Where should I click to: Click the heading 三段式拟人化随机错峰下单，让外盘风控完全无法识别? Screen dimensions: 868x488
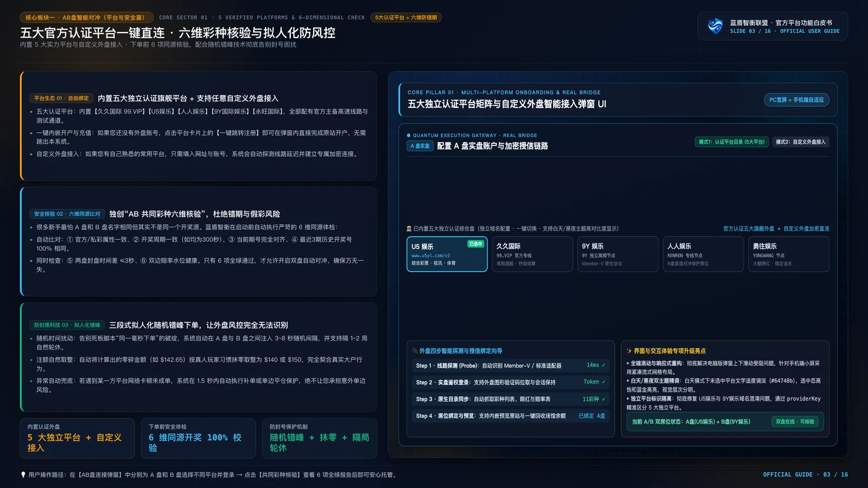[x=199, y=325]
